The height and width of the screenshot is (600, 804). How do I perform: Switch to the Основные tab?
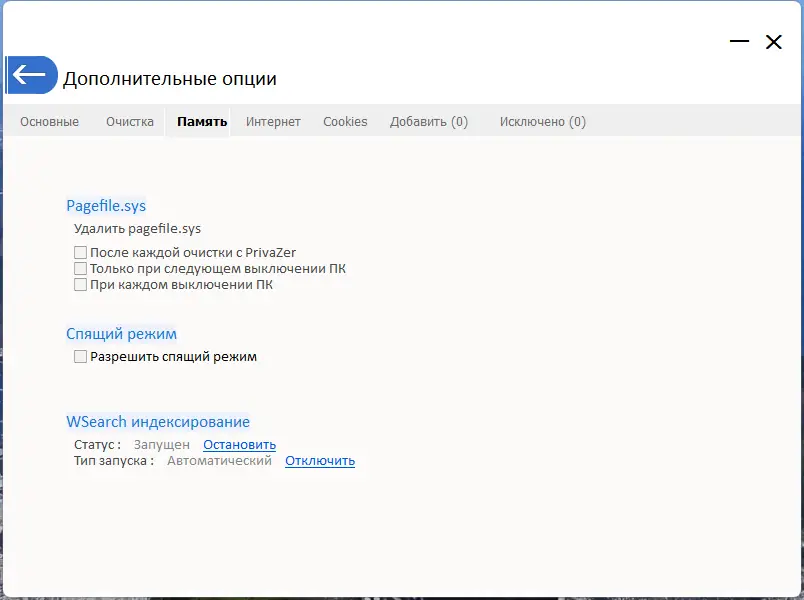point(49,121)
